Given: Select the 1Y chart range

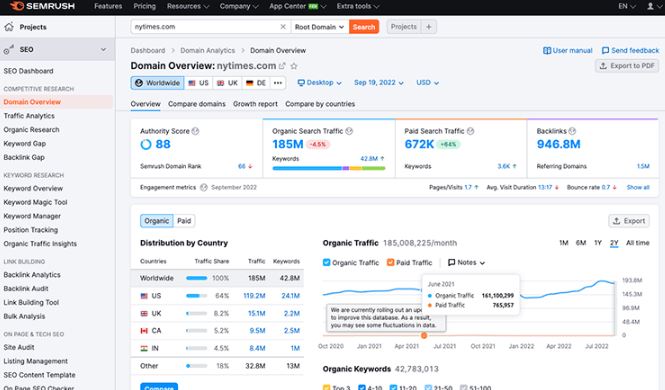Looking at the screenshot, I should pyautogui.click(x=598, y=243).
